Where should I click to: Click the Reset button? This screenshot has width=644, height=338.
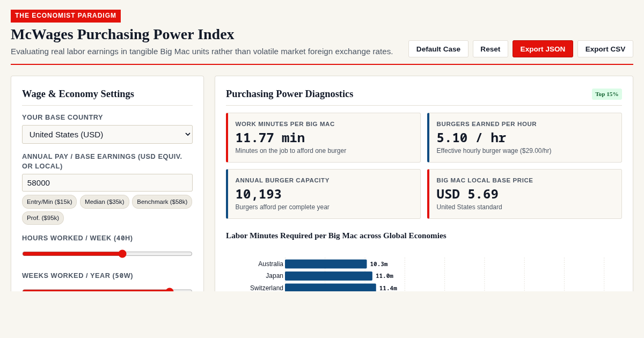(x=491, y=49)
